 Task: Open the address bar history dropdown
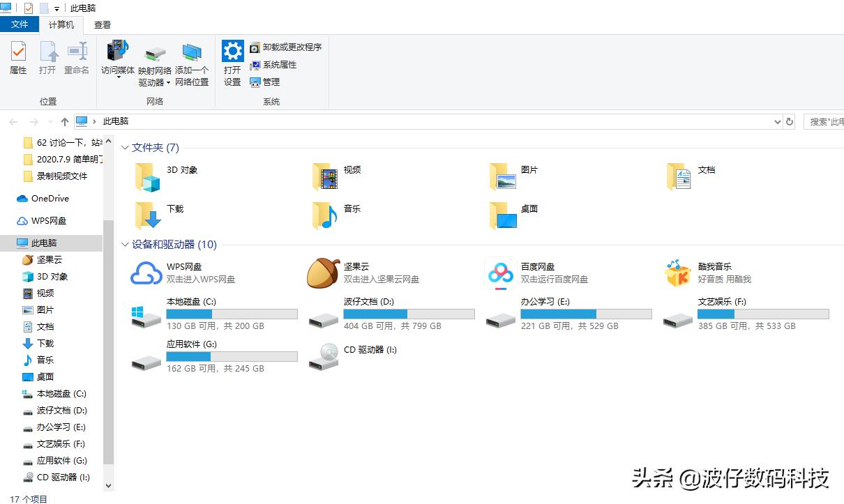777,121
